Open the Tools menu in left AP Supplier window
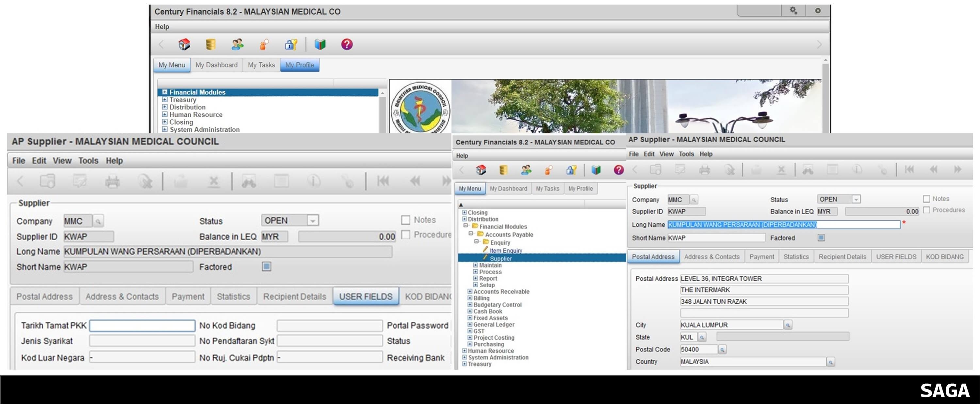The height and width of the screenshot is (404, 980). (x=88, y=161)
